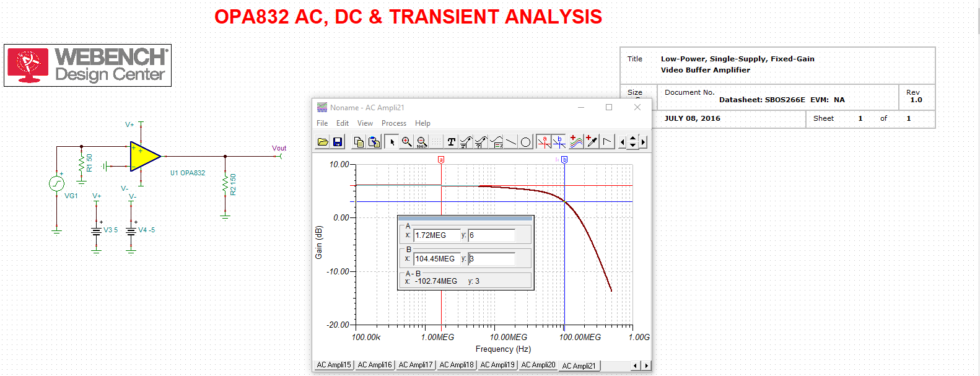This screenshot has width=980, height=376.
Task: Click the WEBENCH Design Center logo
Action: 87,65
